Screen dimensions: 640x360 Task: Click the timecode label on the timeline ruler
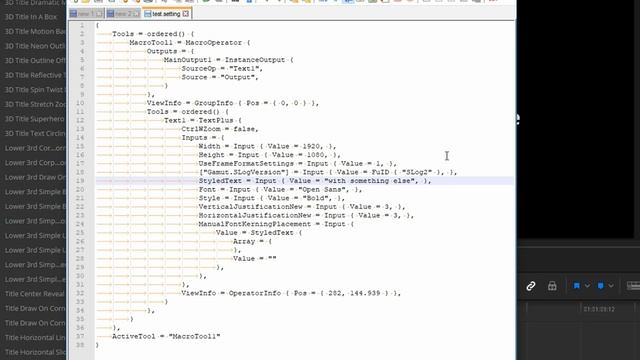click(x=599, y=309)
